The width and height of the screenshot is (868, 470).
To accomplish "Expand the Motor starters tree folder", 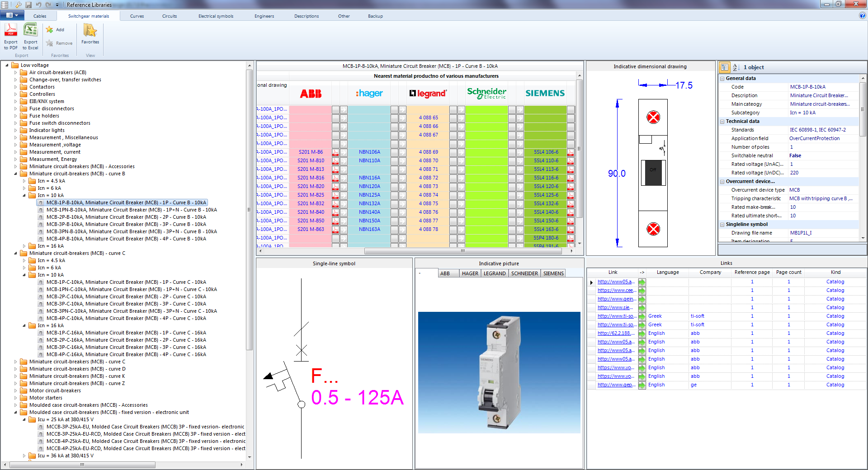I will click(16, 398).
